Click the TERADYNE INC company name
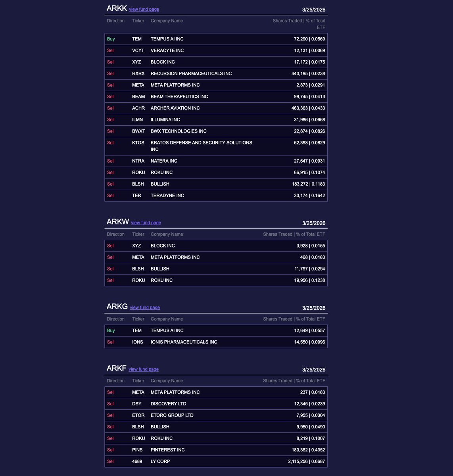The width and height of the screenshot is (453, 476). tap(167, 196)
